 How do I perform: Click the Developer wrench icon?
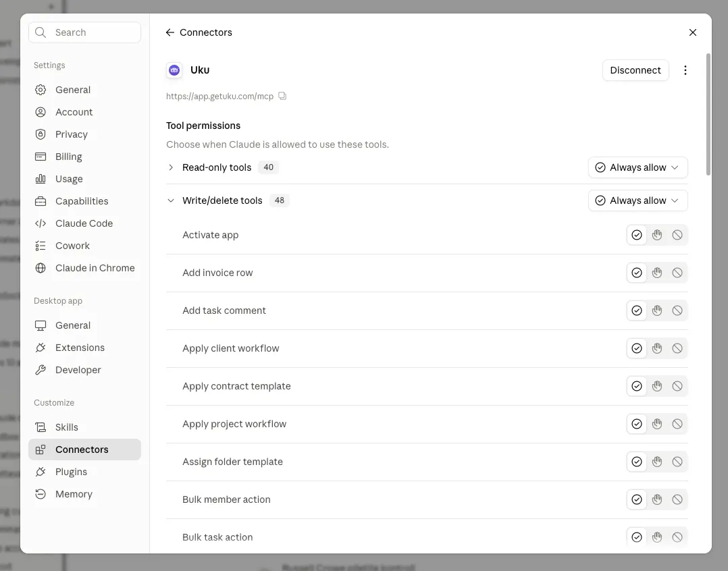tap(41, 370)
